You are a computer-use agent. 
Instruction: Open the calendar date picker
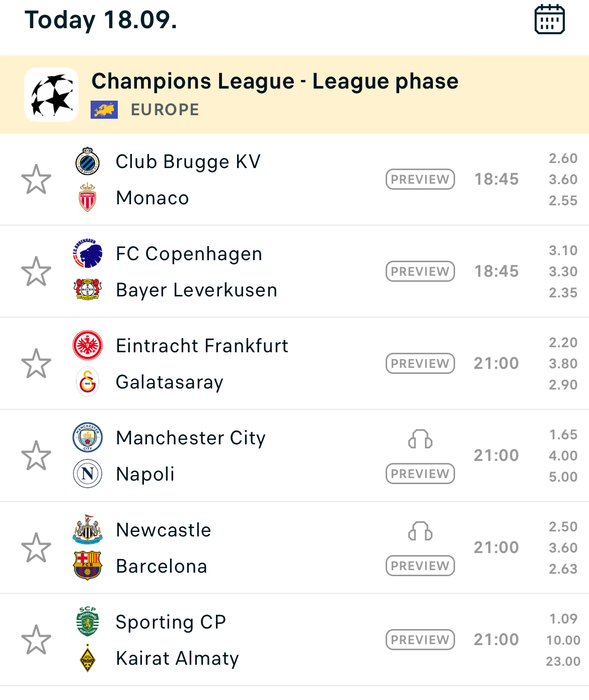click(x=549, y=20)
